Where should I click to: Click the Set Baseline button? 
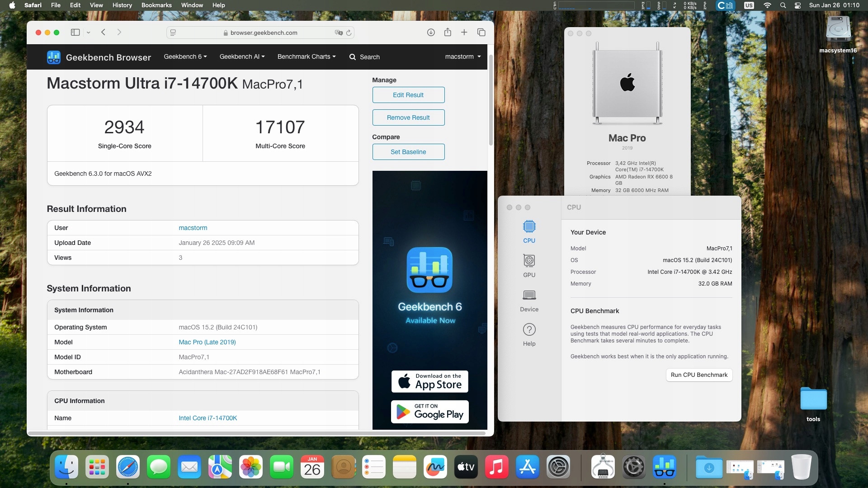pos(408,152)
